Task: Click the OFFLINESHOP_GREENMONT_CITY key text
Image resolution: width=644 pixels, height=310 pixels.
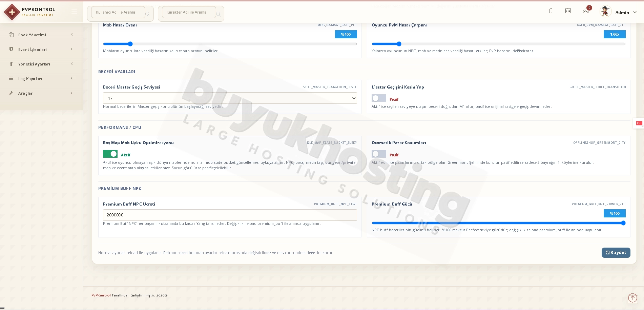Action: 599,143
